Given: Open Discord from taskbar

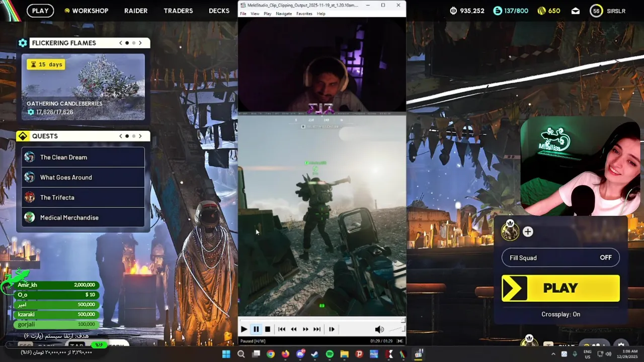Looking at the screenshot, I should pyautogui.click(x=300, y=354).
